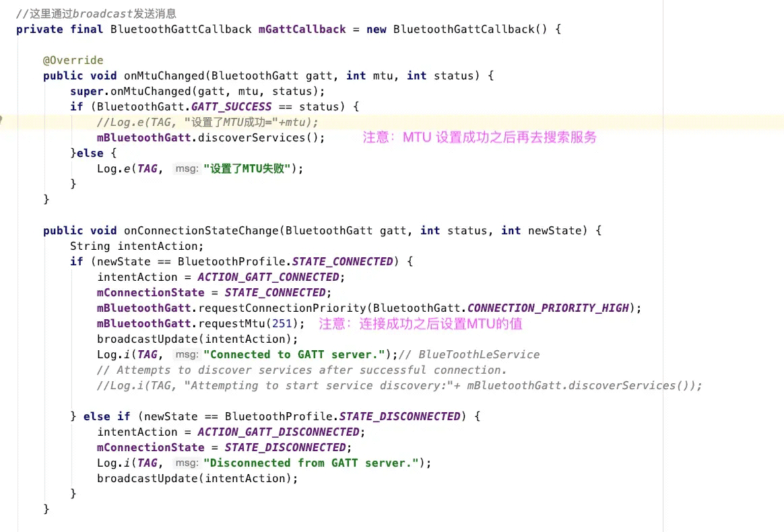Viewport: 784px width, 532px height.
Task: Click the "Disconnected from GATT server." string
Action: coord(311,463)
